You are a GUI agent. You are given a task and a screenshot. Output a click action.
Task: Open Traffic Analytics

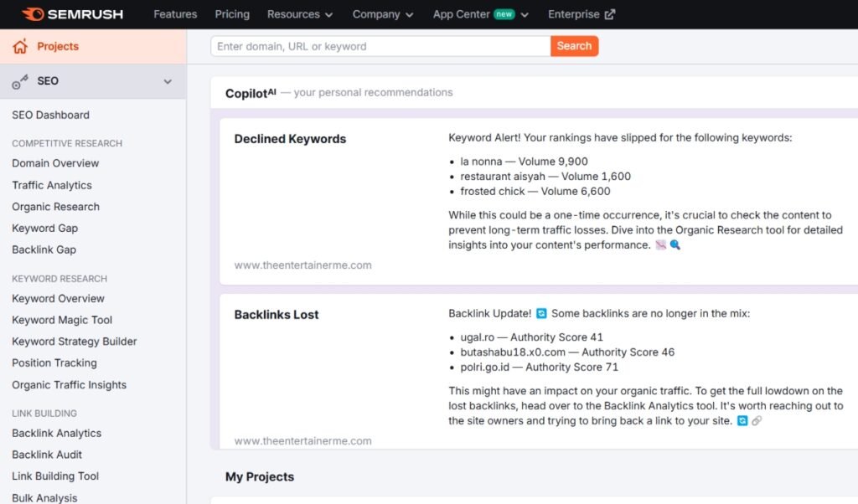tap(52, 185)
